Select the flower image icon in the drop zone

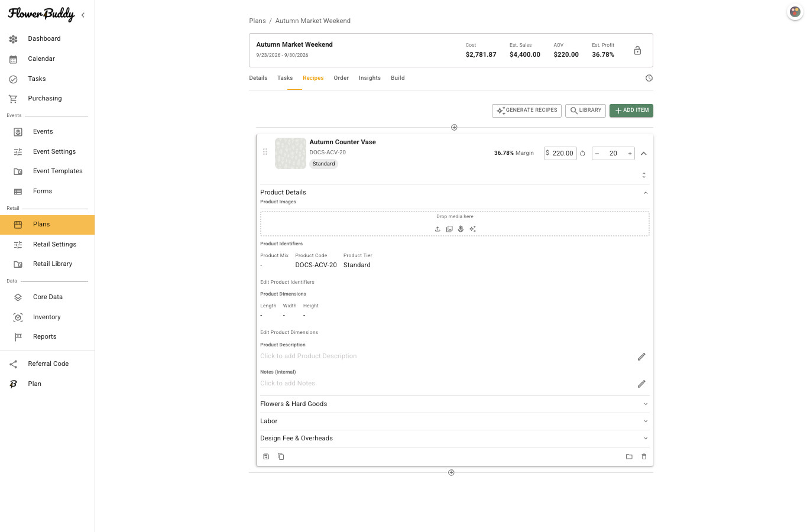pyautogui.click(x=461, y=229)
